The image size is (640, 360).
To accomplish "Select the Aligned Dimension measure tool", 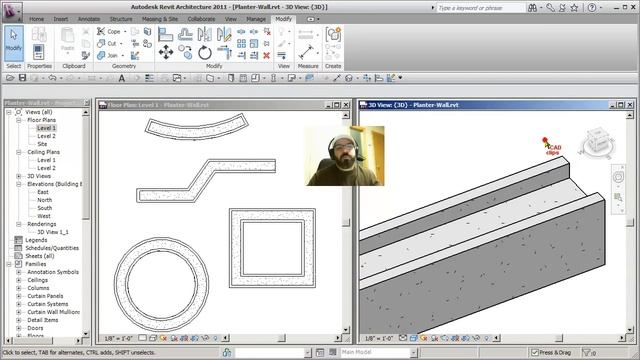I will pyautogui.click(x=306, y=53).
